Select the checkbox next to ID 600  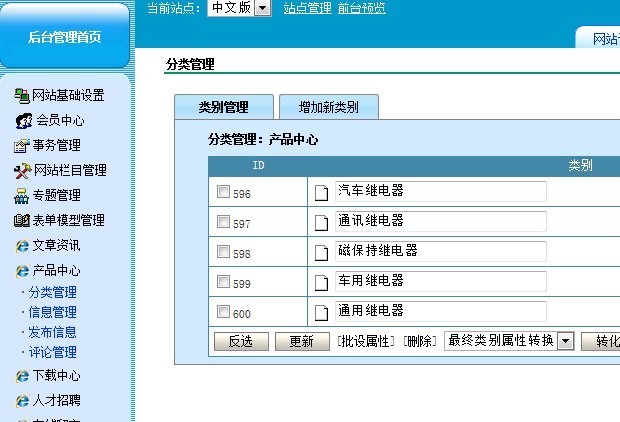pos(224,312)
